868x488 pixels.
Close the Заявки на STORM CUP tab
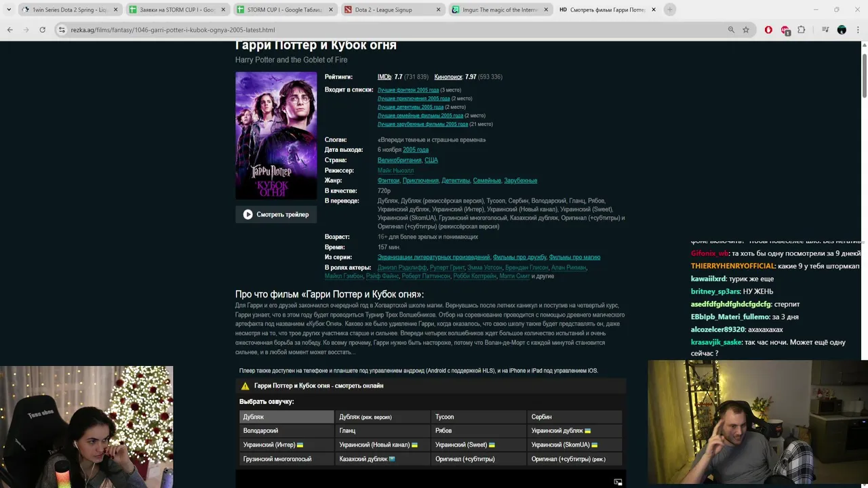(x=223, y=9)
